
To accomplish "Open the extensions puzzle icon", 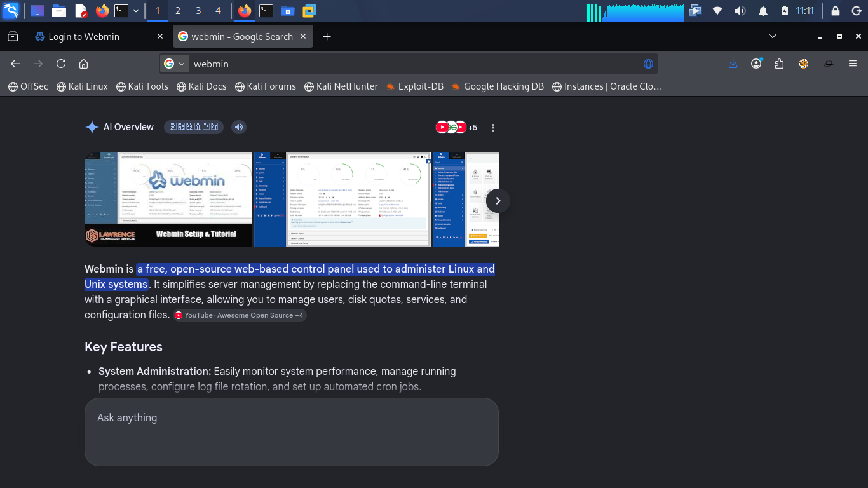I will pos(780,64).
